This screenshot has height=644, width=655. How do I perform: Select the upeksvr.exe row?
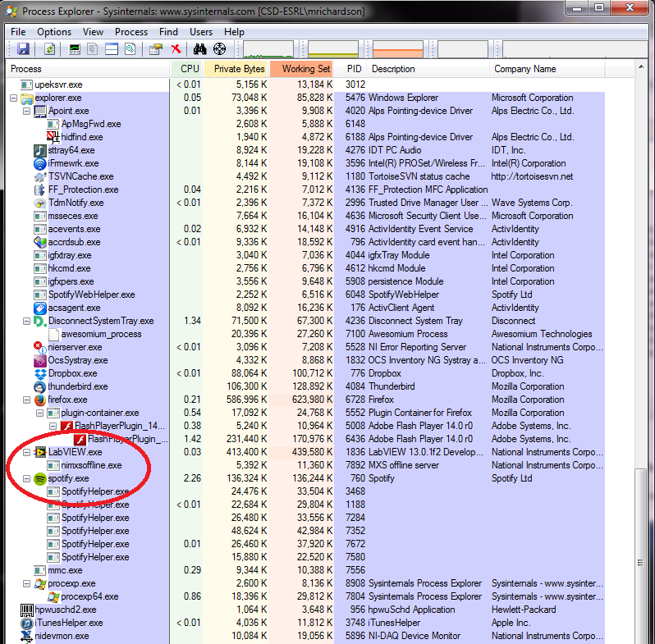305,84
